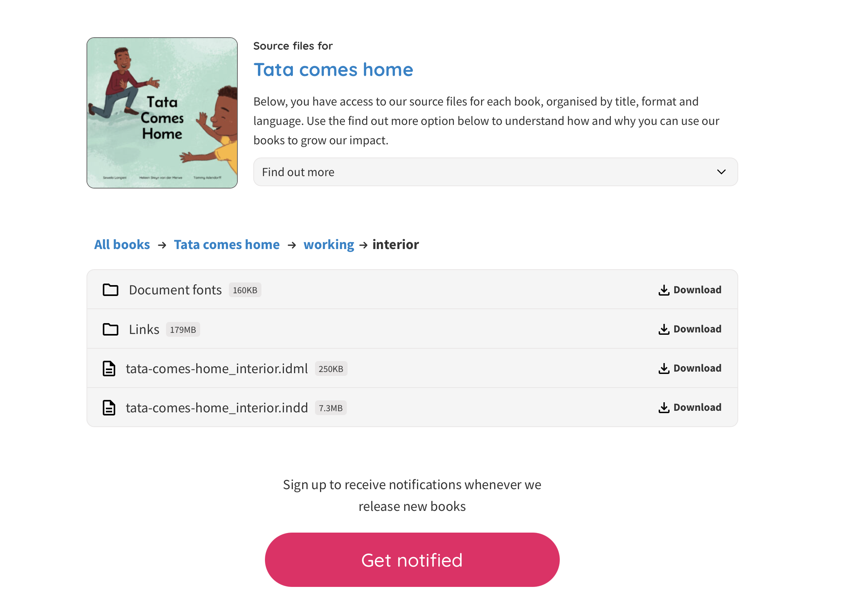Screen dimensions: 841x616
Task: Expand the Find out more dropdown
Action: coord(495,172)
